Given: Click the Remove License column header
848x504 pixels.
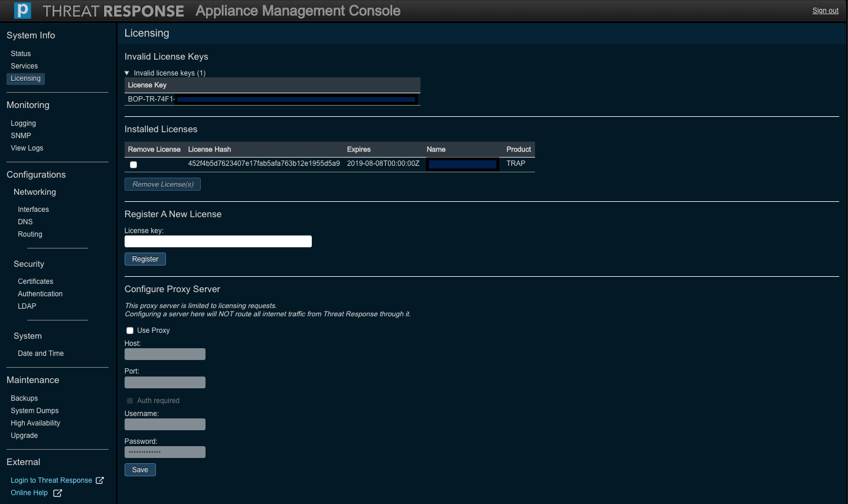Looking at the screenshot, I should click(x=154, y=149).
